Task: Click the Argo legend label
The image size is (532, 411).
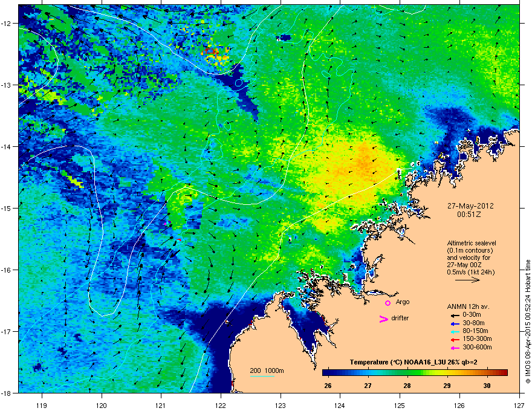Action: (x=403, y=302)
